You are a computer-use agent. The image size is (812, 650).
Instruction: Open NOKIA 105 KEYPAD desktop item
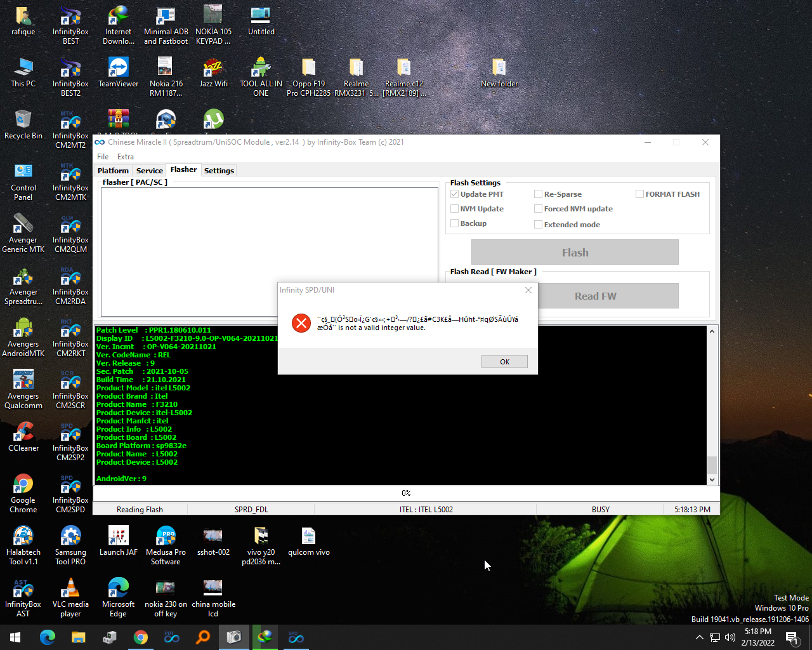(x=213, y=25)
